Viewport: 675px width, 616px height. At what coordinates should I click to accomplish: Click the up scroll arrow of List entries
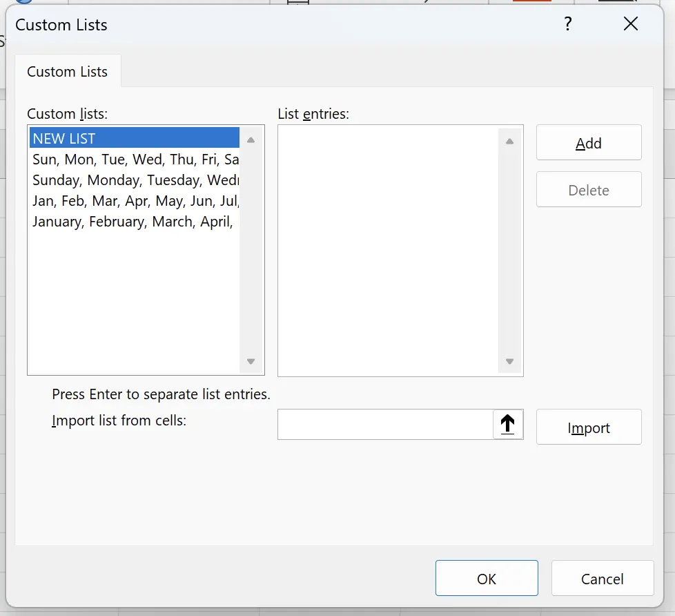point(509,140)
